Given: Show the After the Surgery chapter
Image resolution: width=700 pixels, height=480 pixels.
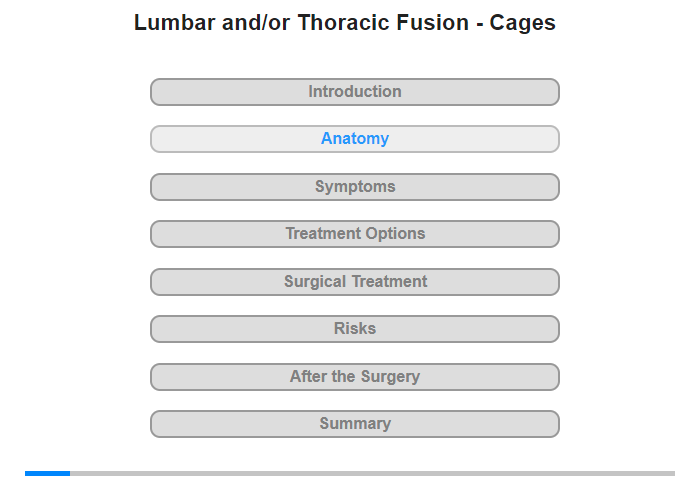Looking at the screenshot, I should tap(354, 377).
